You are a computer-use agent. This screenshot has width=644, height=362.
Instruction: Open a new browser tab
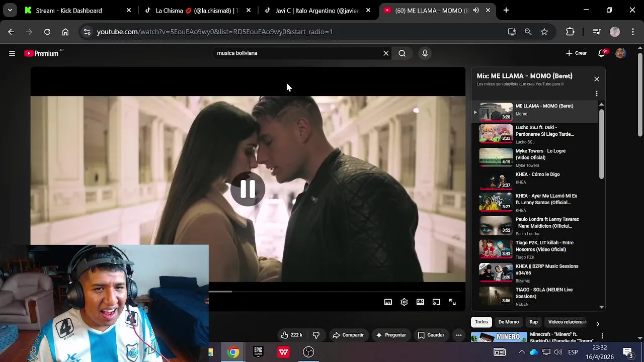click(x=506, y=10)
